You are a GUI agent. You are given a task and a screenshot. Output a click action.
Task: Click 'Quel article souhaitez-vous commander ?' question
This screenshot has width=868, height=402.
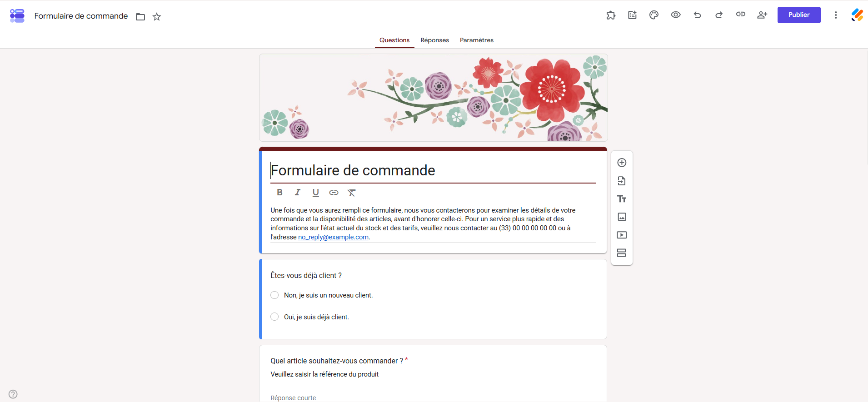[x=337, y=361]
